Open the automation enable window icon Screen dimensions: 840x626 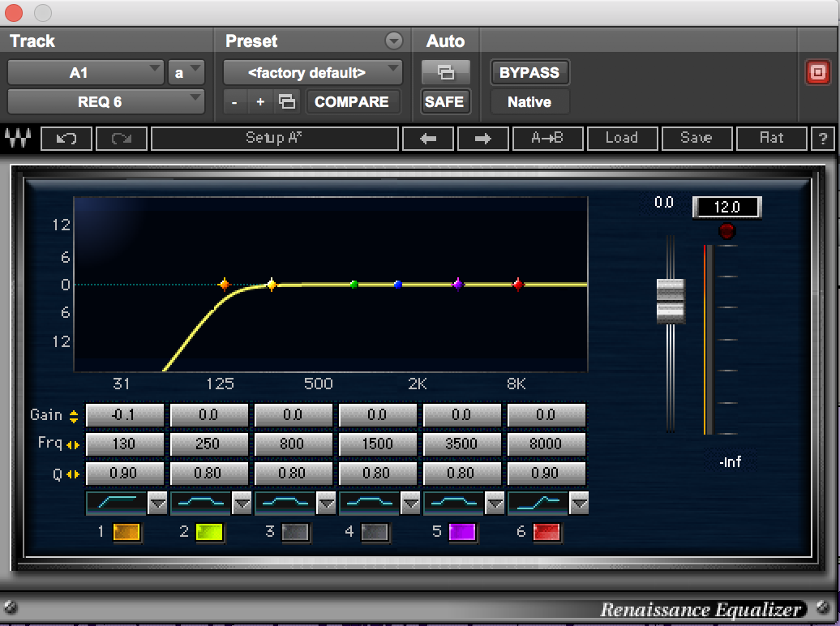pos(446,72)
